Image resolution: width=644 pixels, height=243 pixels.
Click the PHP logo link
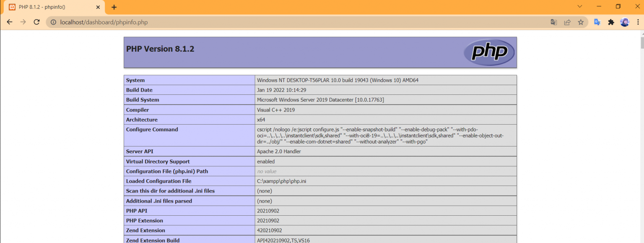pos(489,52)
